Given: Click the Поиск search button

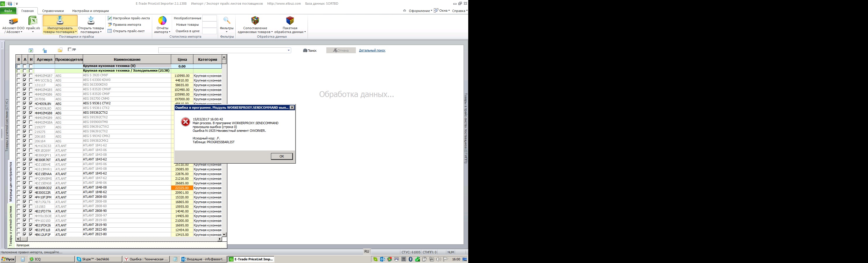Looking at the screenshot, I should coord(310,51).
